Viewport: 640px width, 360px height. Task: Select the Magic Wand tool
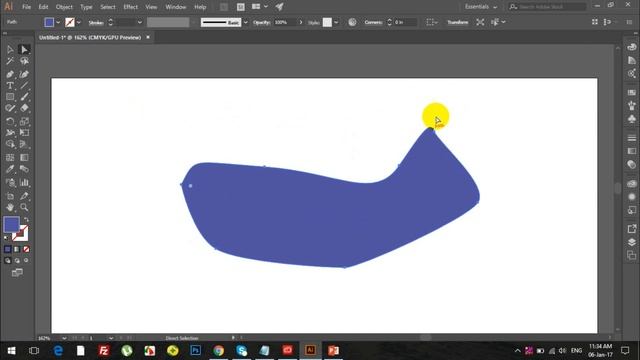click(10, 61)
